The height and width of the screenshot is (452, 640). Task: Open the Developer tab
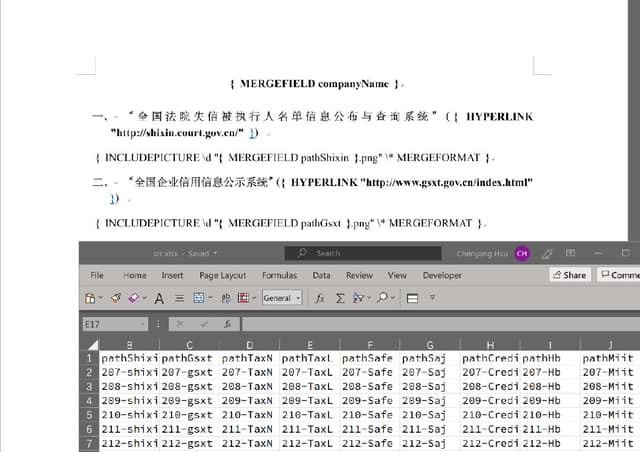click(x=442, y=275)
